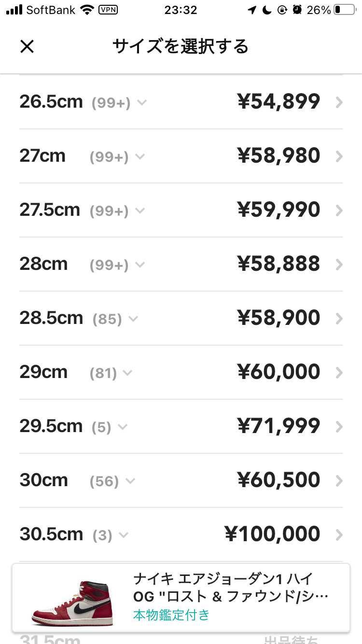Select the 27cm size label
Screen dimensions: 362x644
point(42,156)
